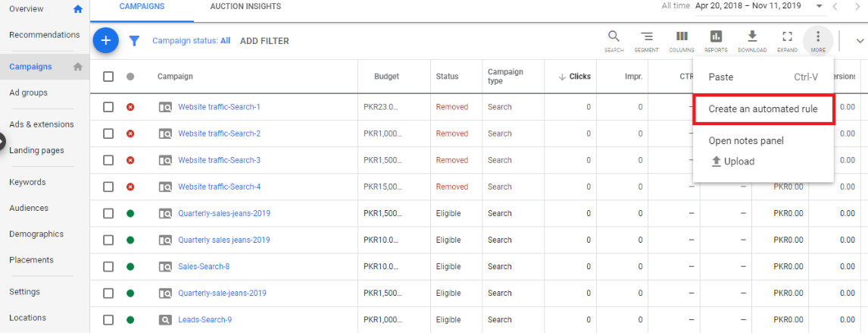
Task: Go to Recommendations in sidebar
Action: coord(45,35)
